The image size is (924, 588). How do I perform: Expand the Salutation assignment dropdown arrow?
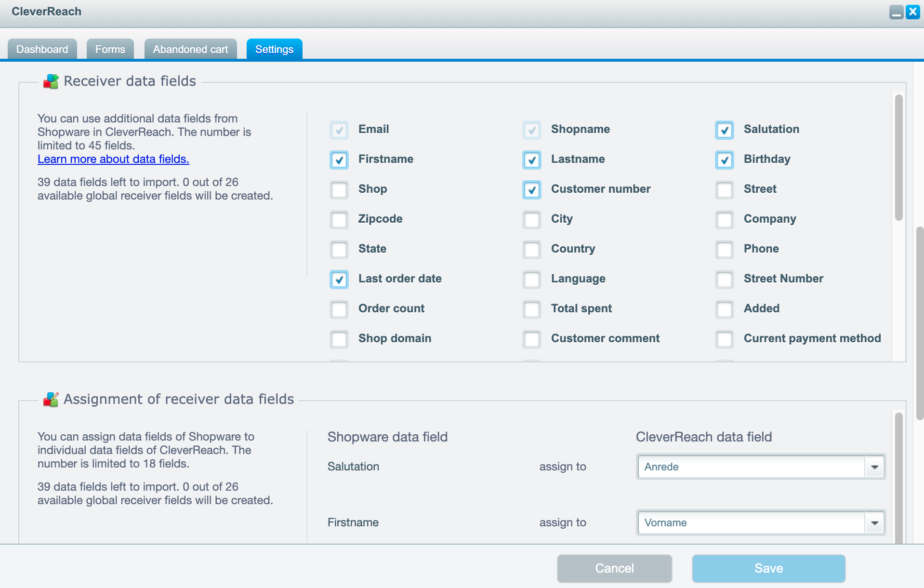coord(875,467)
